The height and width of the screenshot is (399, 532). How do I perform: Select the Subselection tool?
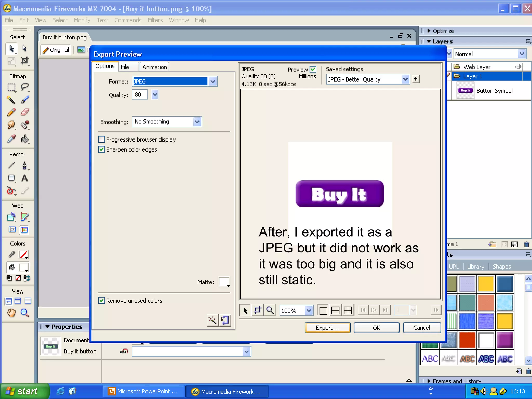click(x=24, y=49)
